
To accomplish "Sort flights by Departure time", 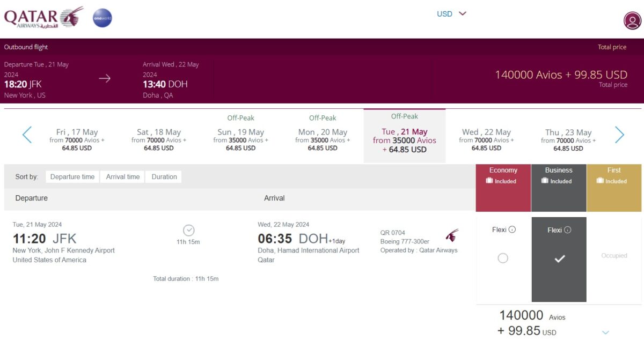I will click(72, 177).
